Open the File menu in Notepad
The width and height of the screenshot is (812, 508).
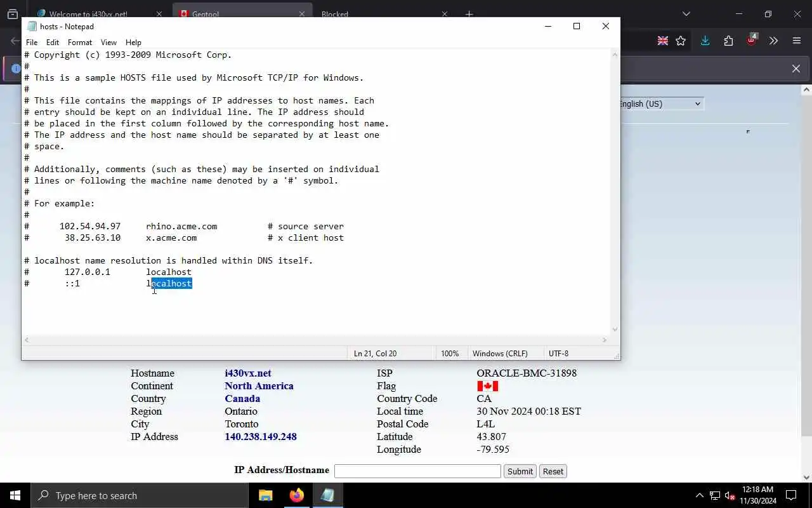coord(32,43)
